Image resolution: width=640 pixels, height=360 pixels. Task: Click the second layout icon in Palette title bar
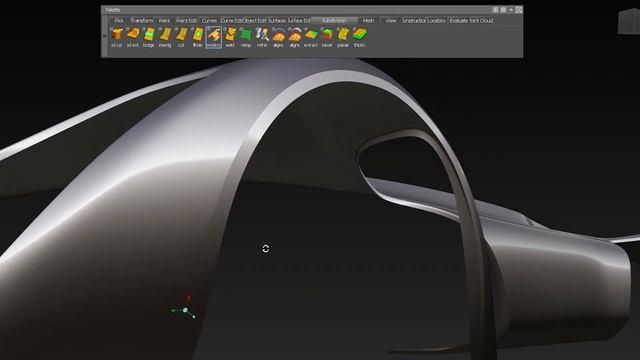click(x=503, y=9)
